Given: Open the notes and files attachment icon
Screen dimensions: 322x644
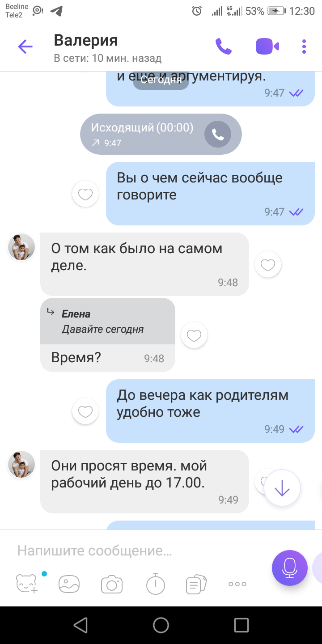Looking at the screenshot, I should click(x=196, y=584).
